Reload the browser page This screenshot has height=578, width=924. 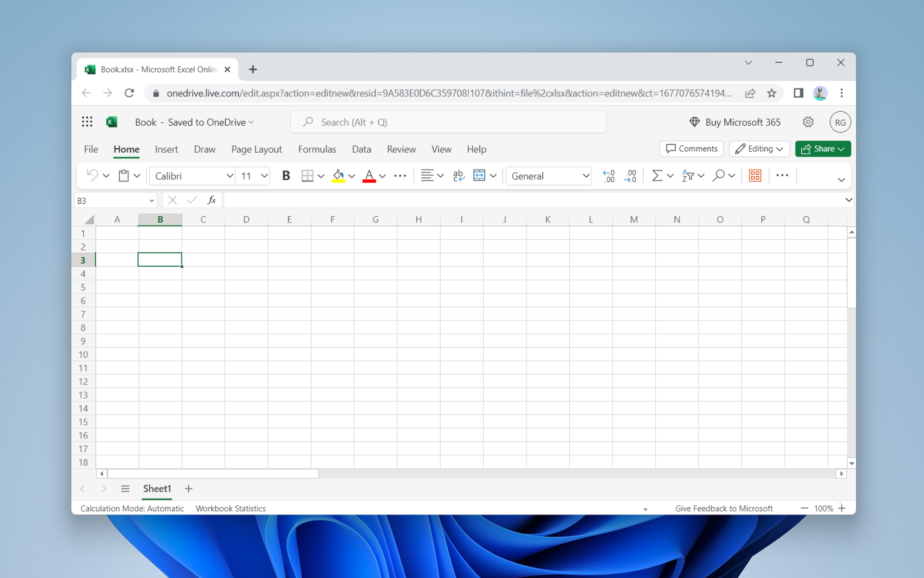pos(129,93)
